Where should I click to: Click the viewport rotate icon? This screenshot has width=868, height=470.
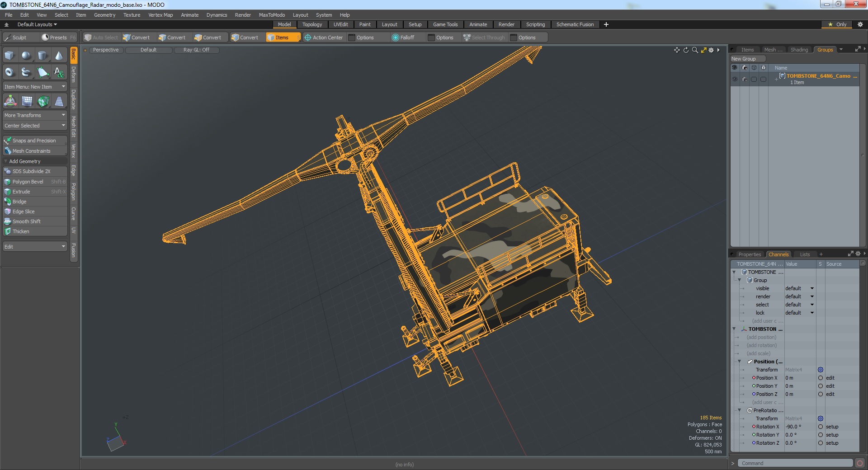[x=686, y=50]
